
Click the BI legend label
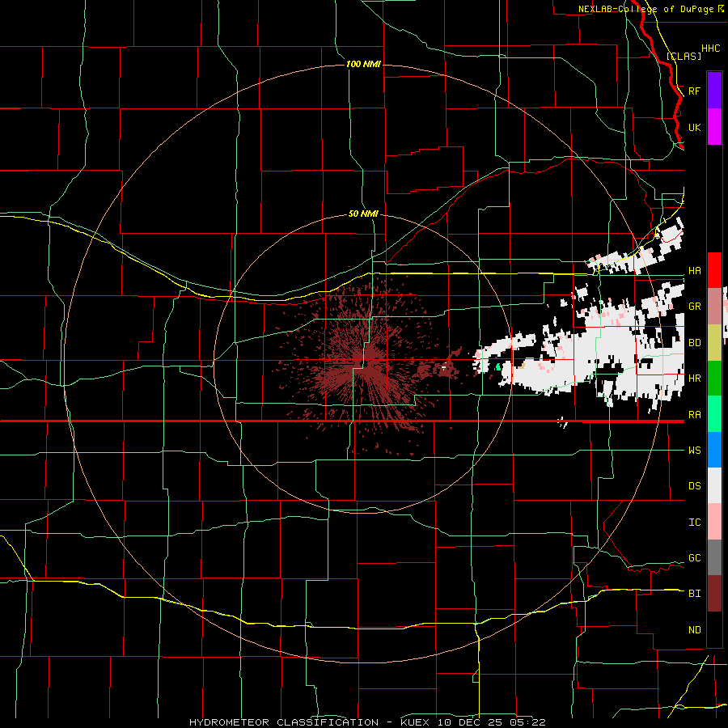tap(695, 594)
